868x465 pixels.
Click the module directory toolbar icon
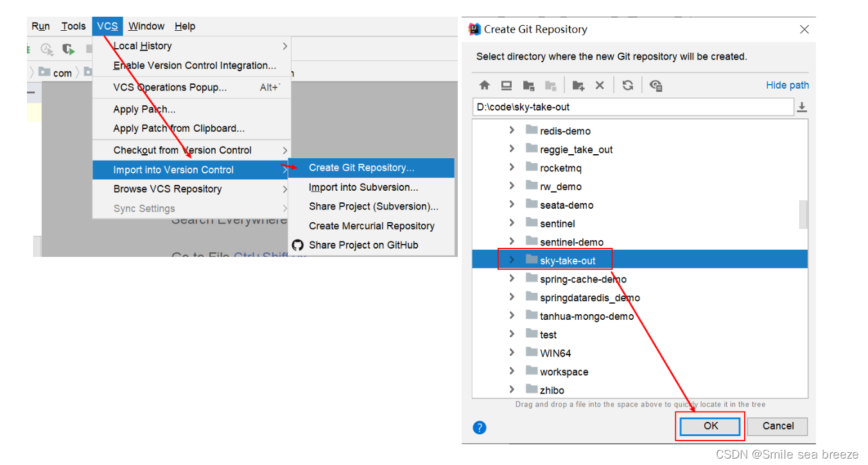pos(550,85)
